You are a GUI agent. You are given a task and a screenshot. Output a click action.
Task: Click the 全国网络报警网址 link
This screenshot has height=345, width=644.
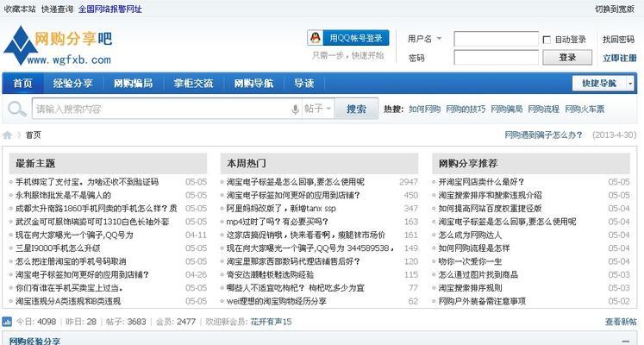(110, 9)
